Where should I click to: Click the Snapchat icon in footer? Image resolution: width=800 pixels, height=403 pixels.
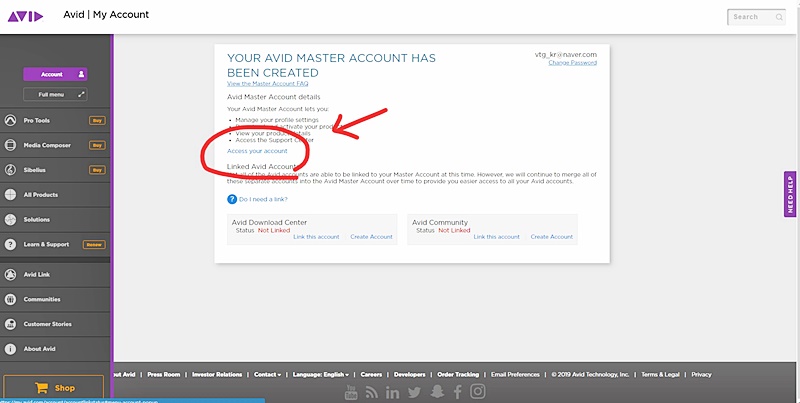[x=437, y=392]
